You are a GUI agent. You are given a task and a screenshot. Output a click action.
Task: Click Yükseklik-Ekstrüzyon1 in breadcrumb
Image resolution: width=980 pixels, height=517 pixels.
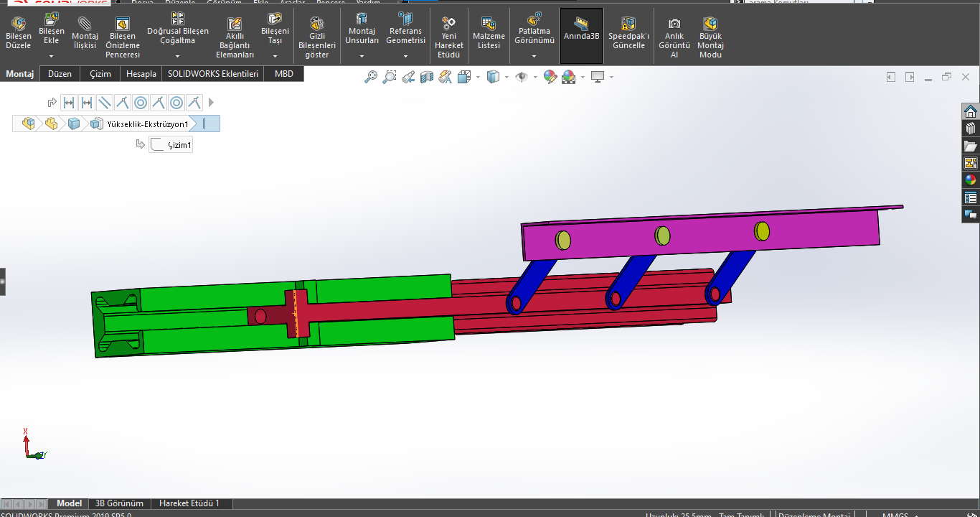pos(148,124)
